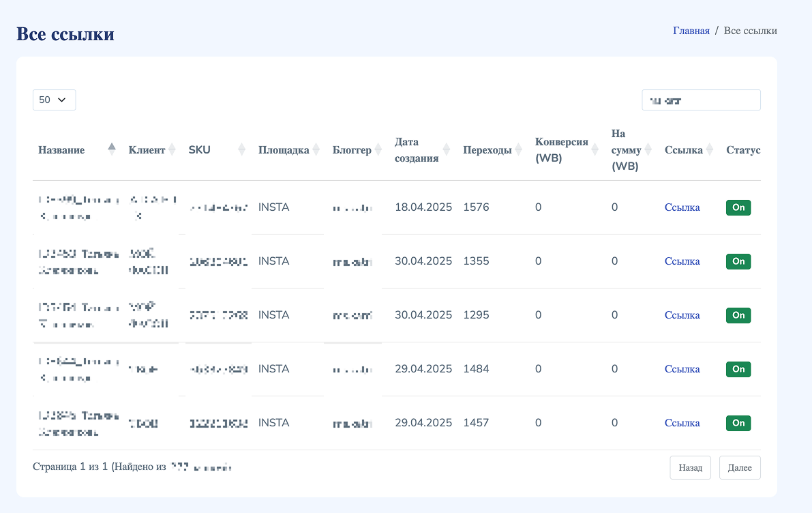Sort table by Название column icon

[112, 150]
